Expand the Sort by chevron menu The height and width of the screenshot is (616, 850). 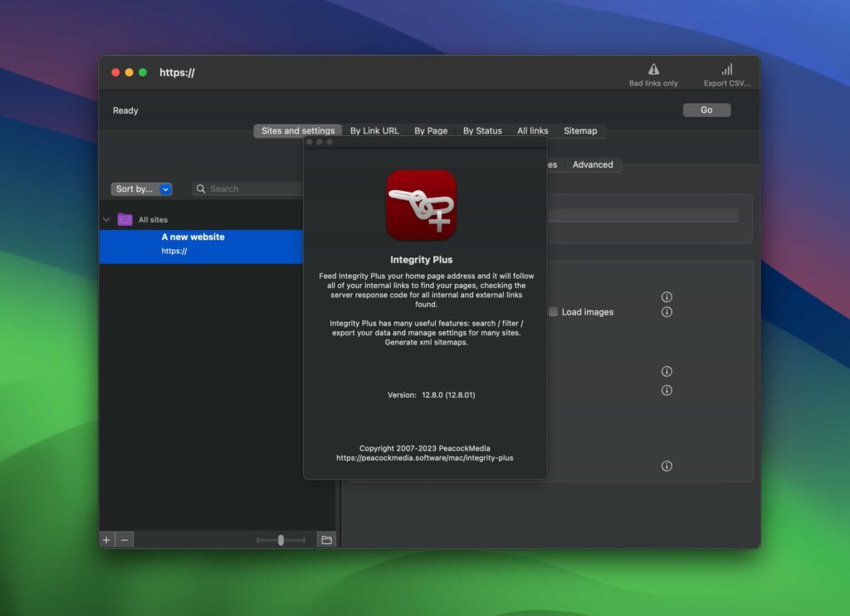[164, 188]
